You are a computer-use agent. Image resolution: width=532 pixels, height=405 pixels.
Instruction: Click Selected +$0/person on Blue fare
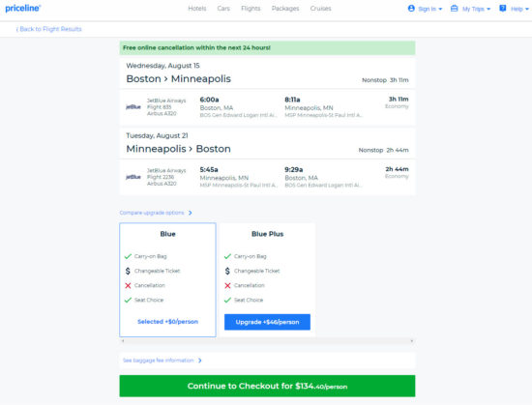pos(167,322)
